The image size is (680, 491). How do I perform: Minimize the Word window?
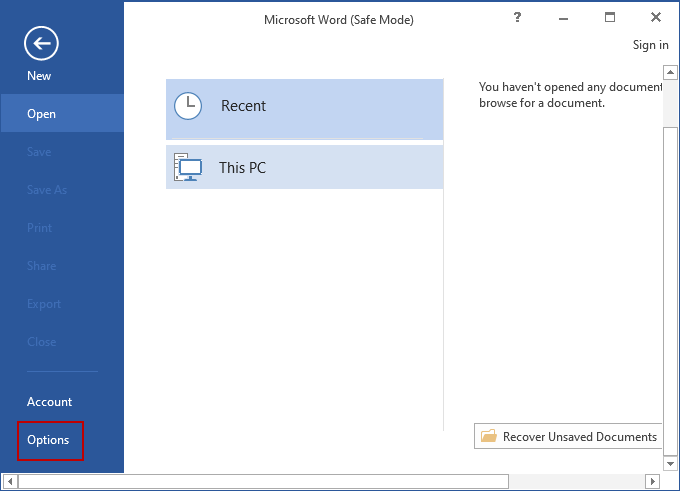pos(563,18)
